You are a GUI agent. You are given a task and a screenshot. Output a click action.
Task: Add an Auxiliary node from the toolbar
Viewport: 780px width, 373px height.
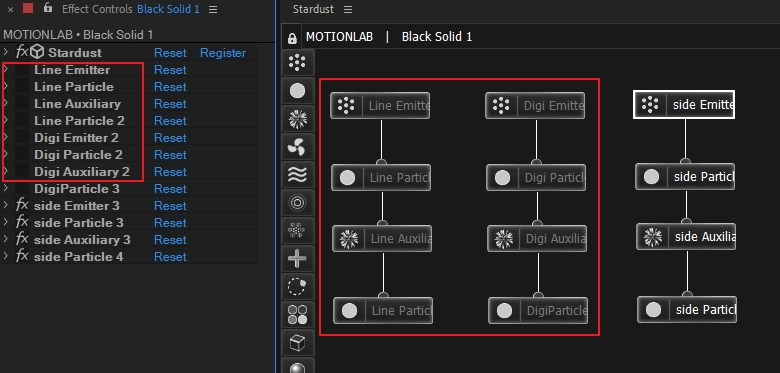click(x=297, y=119)
